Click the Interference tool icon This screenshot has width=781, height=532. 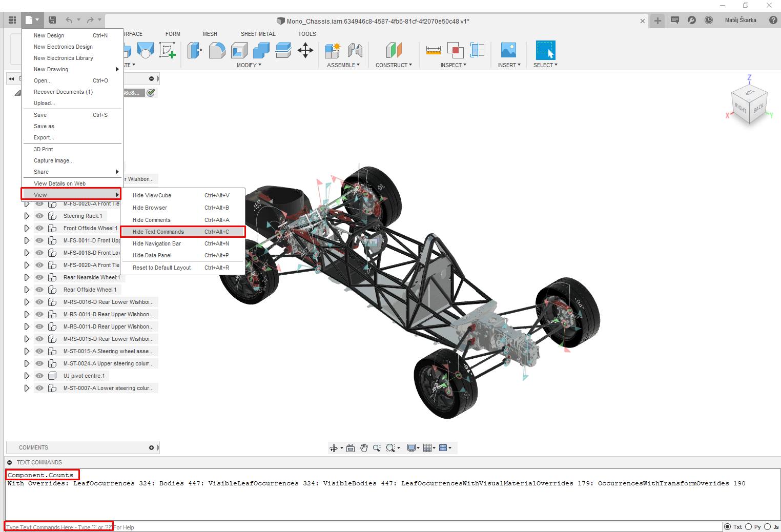[455, 50]
